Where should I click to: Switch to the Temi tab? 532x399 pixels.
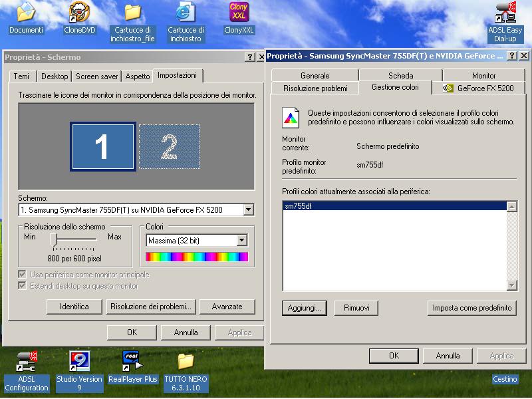point(21,76)
